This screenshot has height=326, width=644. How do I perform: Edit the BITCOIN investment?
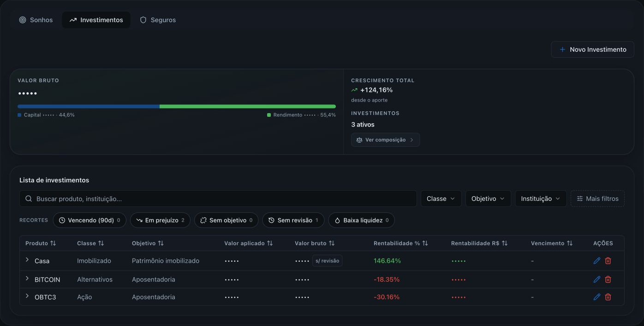(597, 279)
